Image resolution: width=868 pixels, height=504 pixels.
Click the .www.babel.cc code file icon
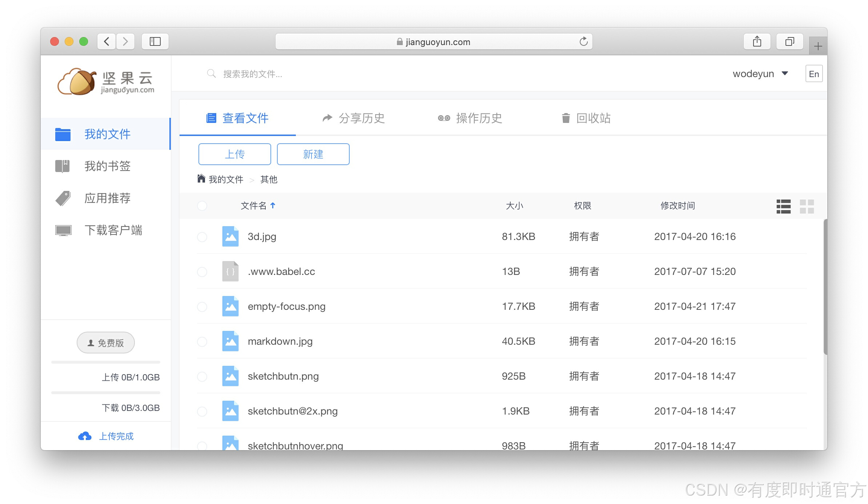230,271
